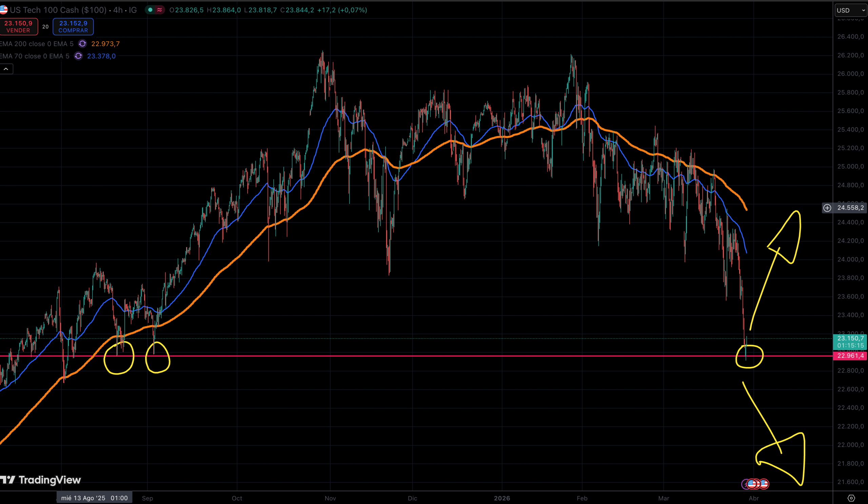Screen dimensions: 868x504
Task: Click 25.000,0 on the price scale
Action: pyautogui.click(x=850, y=167)
